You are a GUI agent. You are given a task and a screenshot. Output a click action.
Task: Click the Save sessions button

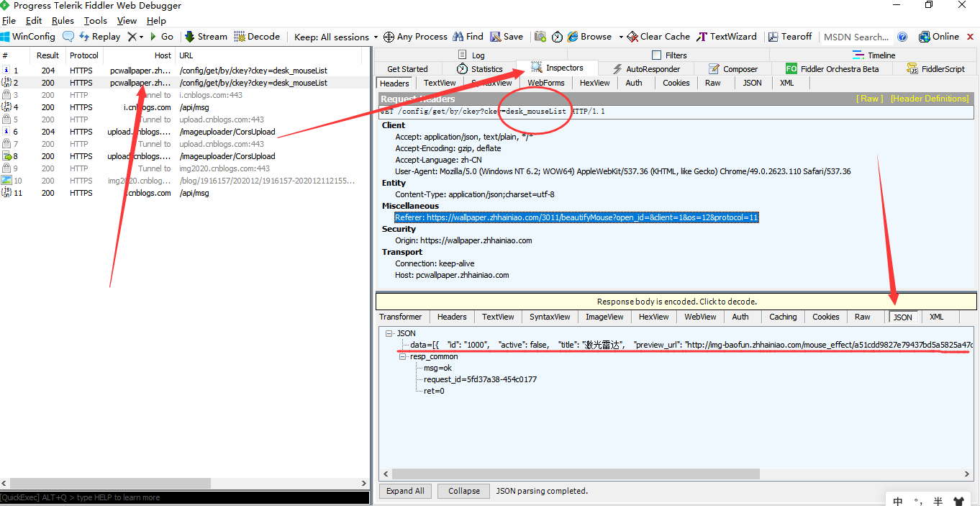click(507, 37)
